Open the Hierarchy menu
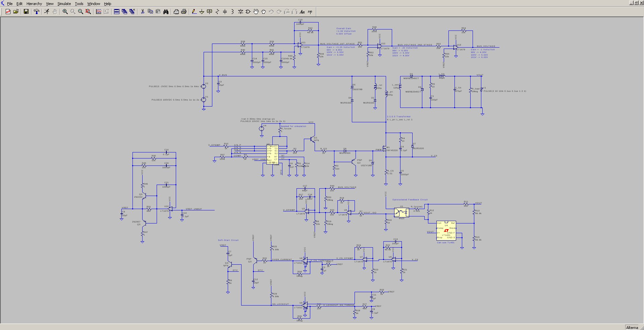 [34, 4]
